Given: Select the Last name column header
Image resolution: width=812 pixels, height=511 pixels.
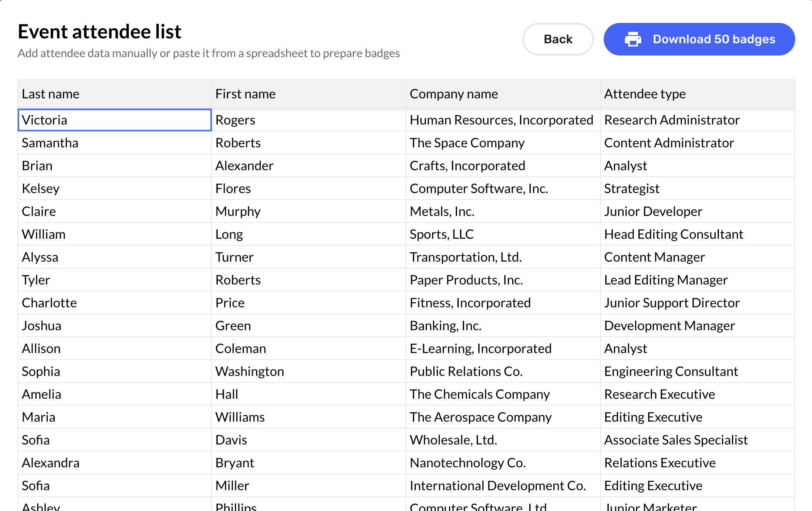Looking at the screenshot, I should 114,94.
